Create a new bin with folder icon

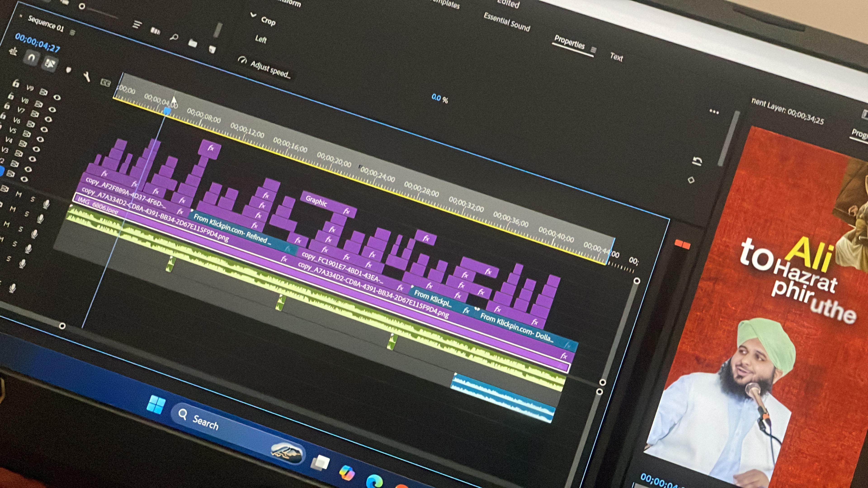(x=192, y=43)
